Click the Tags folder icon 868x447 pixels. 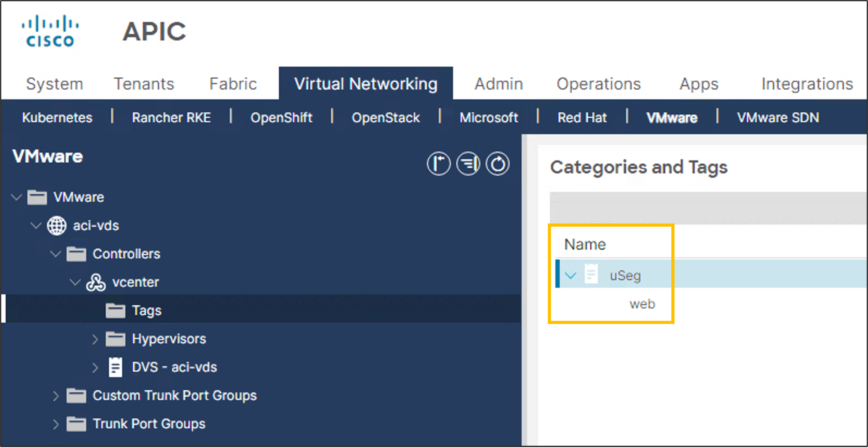pos(115,310)
